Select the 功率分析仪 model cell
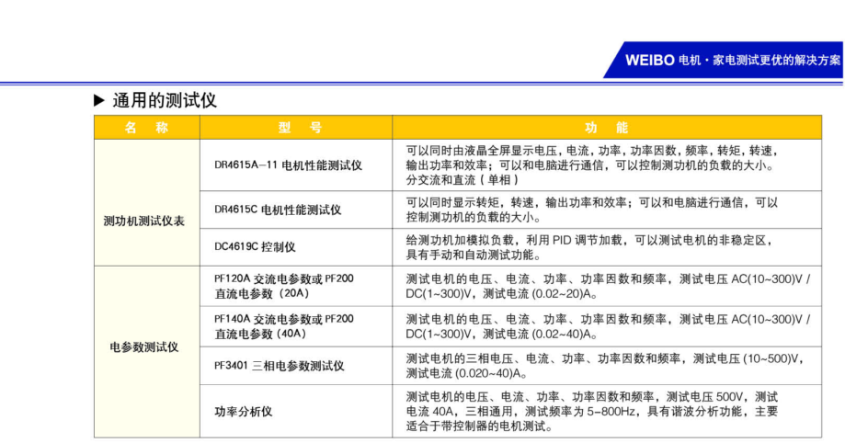 click(x=296, y=411)
